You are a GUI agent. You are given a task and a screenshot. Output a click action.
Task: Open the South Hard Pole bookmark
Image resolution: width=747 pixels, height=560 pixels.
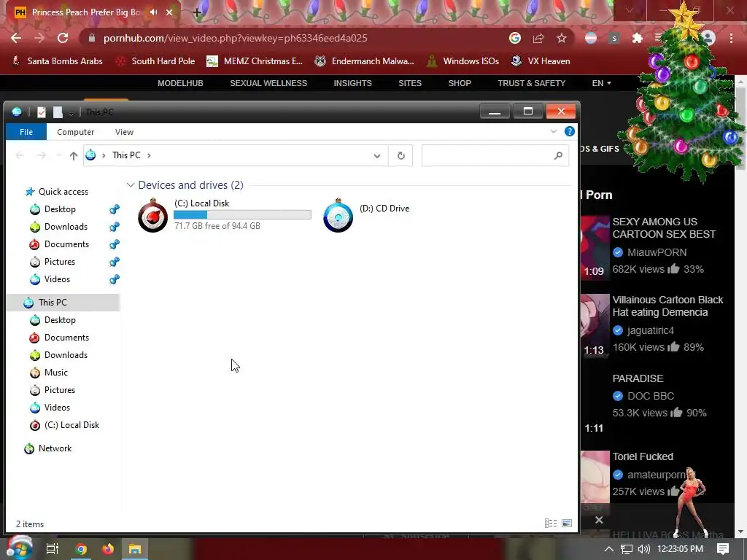pyautogui.click(x=155, y=61)
